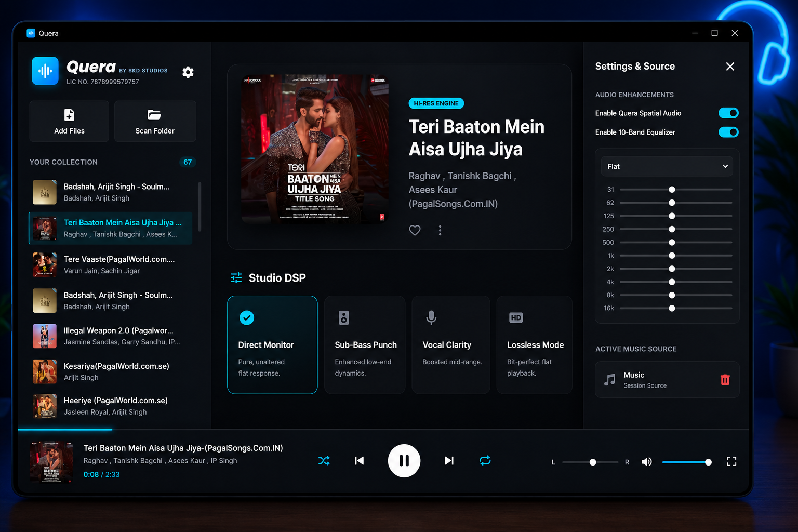Image resolution: width=798 pixels, height=532 pixels.
Task: Play Kesariya by Arijit Singh
Action: tap(111, 371)
